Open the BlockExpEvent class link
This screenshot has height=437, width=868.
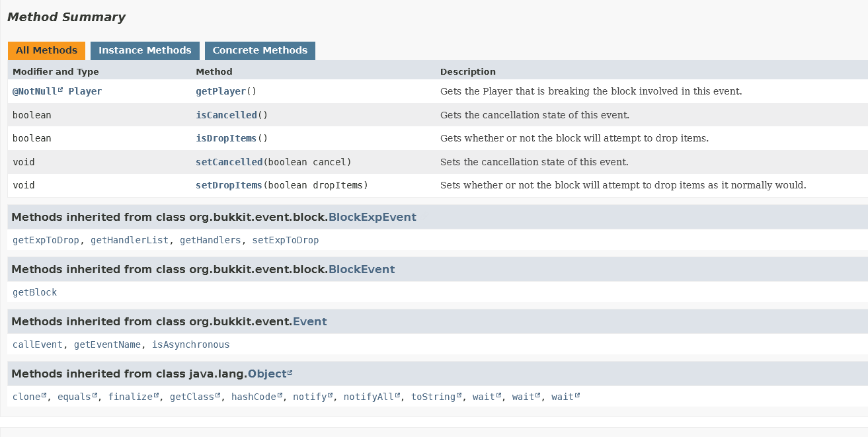[372, 217]
